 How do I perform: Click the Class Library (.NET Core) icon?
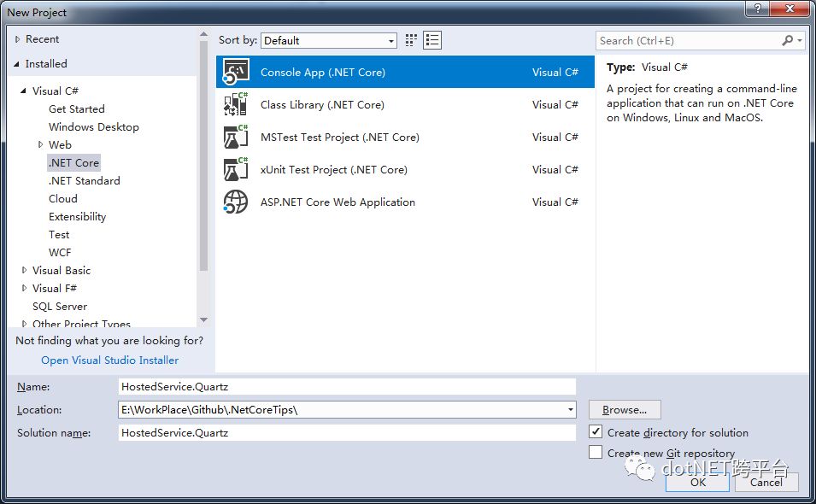[x=236, y=104]
